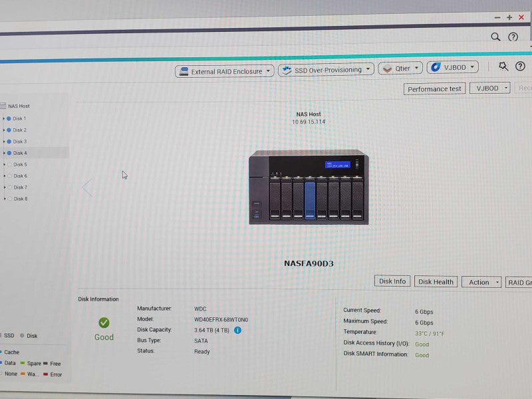Click the orange Warning legend swatch
The image size is (532, 399).
pos(23,374)
